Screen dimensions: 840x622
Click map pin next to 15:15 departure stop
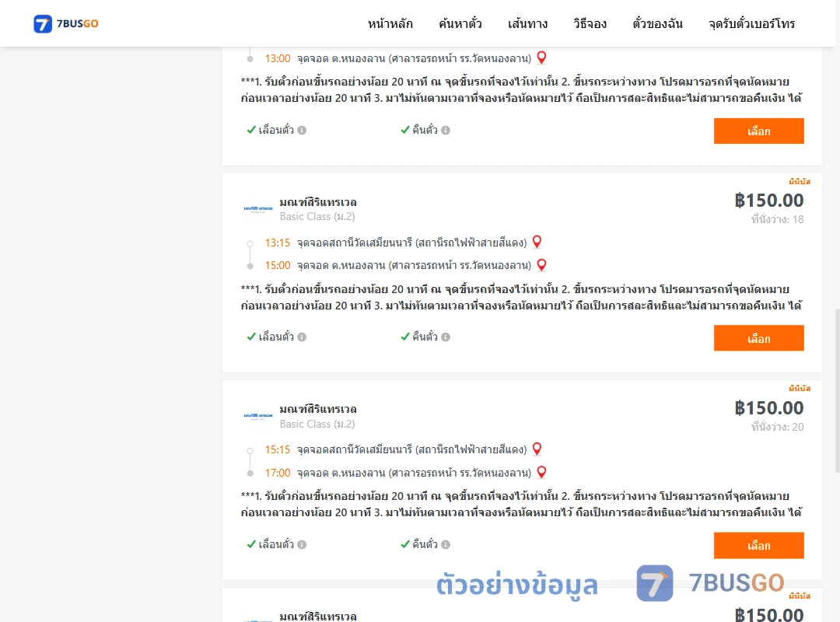(537, 449)
